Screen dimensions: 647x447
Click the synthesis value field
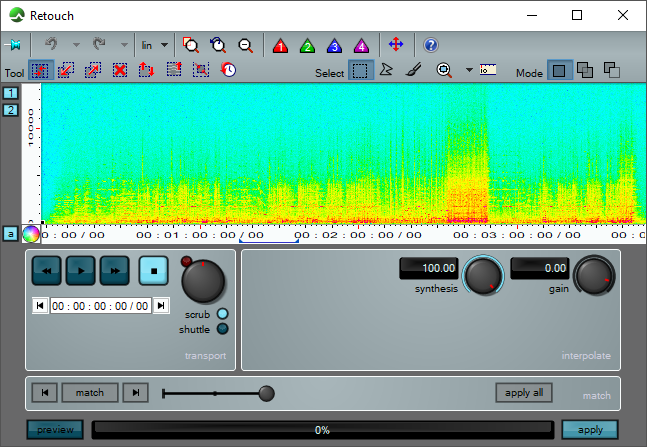430,268
